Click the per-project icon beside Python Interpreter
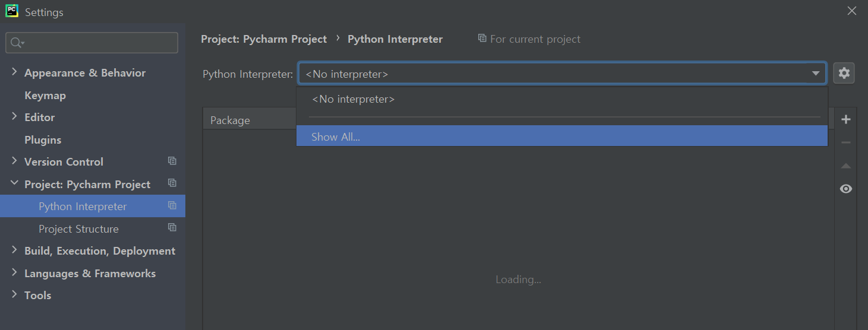This screenshot has height=330, width=868. click(x=172, y=205)
